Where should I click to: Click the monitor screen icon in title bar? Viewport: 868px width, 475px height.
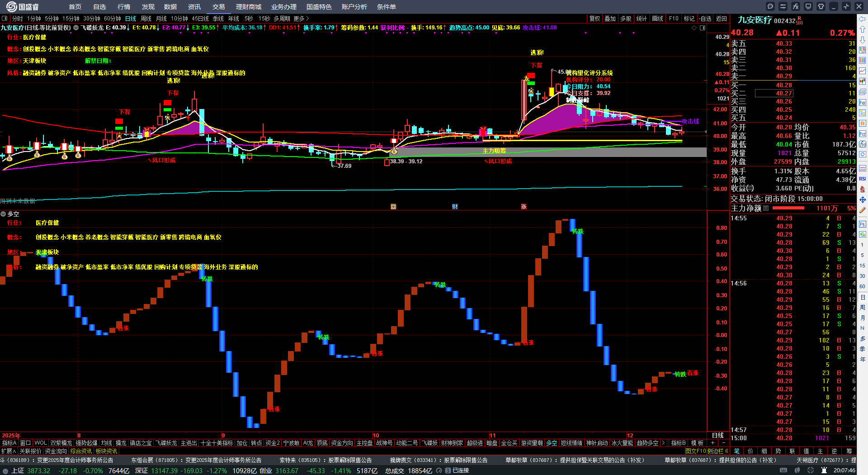[808, 6]
